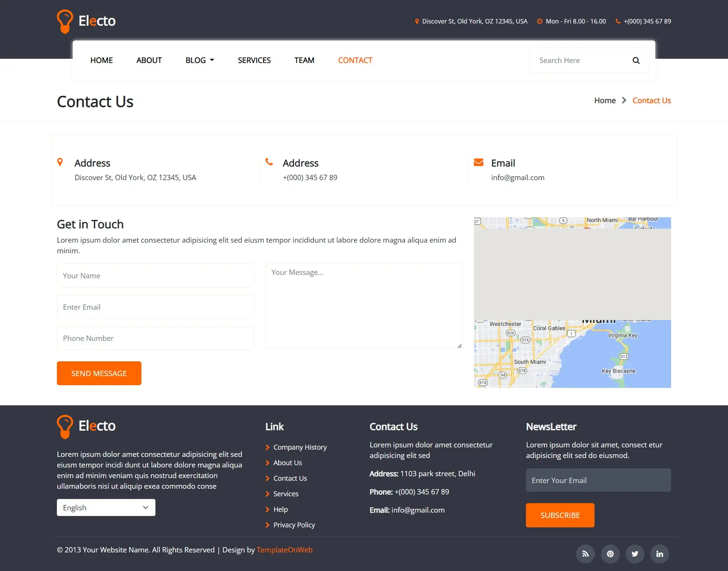Click info@gmail.com in the Email card
The width and height of the screenshot is (728, 571).
click(518, 178)
